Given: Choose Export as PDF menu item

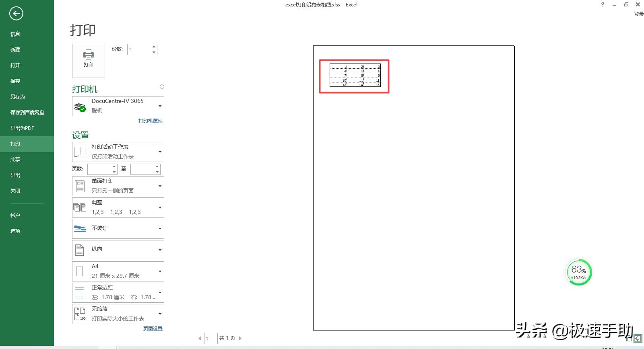Looking at the screenshot, I should tap(27, 128).
